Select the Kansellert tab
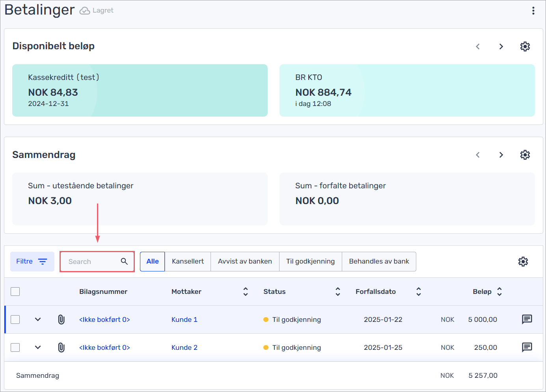This screenshot has width=546, height=392. tap(188, 262)
